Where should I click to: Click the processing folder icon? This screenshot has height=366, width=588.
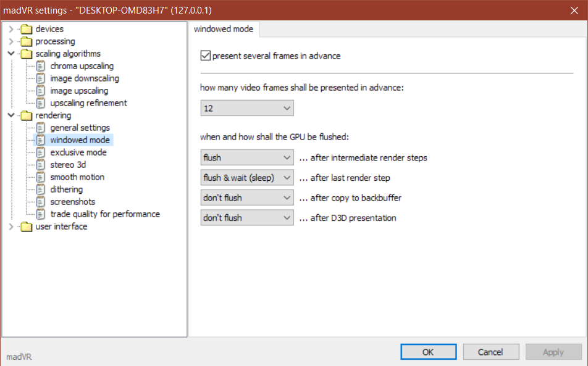tap(25, 41)
